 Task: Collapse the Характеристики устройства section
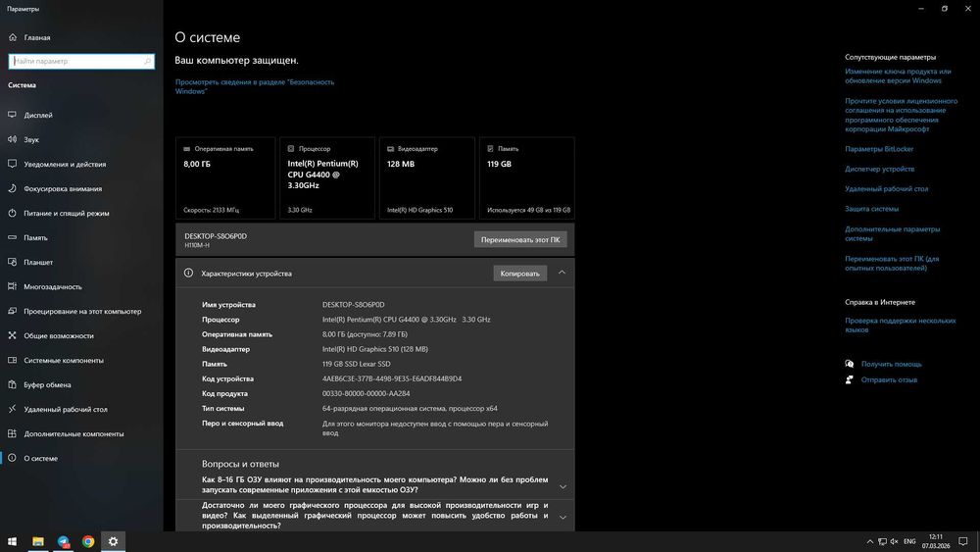click(562, 273)
